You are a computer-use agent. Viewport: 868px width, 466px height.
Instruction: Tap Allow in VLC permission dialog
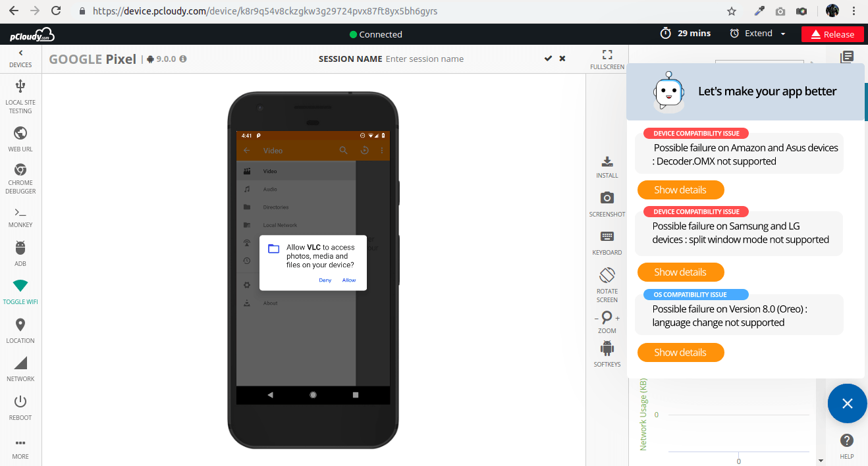click(349, 280)
